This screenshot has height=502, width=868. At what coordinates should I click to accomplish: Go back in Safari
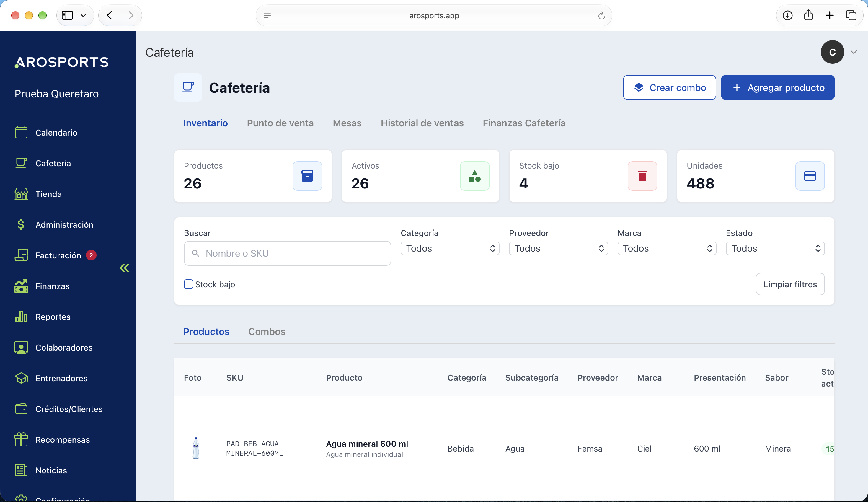click(x=110, y=16)
